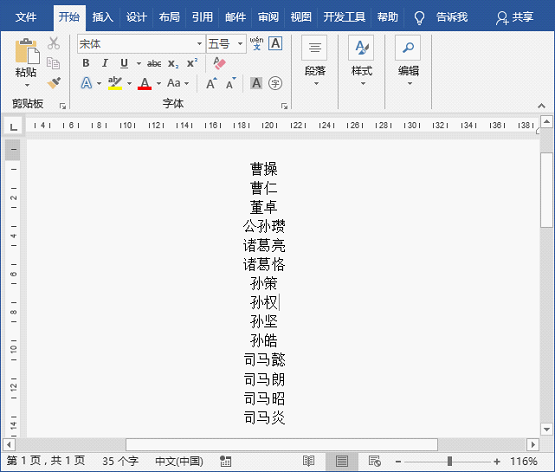The height and width of the screenshot is (472, 555).
Task: Apply yellow text highlight color
Action: [115, 84]
